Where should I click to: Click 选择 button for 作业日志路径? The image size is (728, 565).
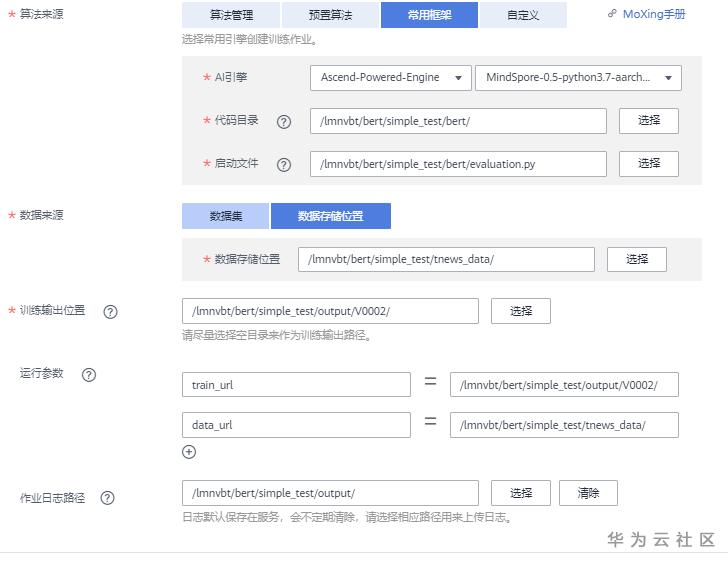pos(521,493)
